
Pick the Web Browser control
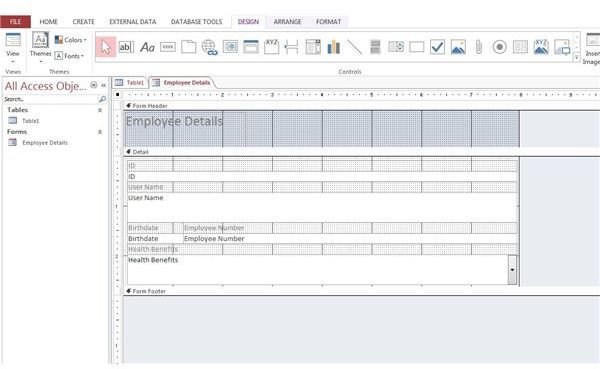(230, 47)
